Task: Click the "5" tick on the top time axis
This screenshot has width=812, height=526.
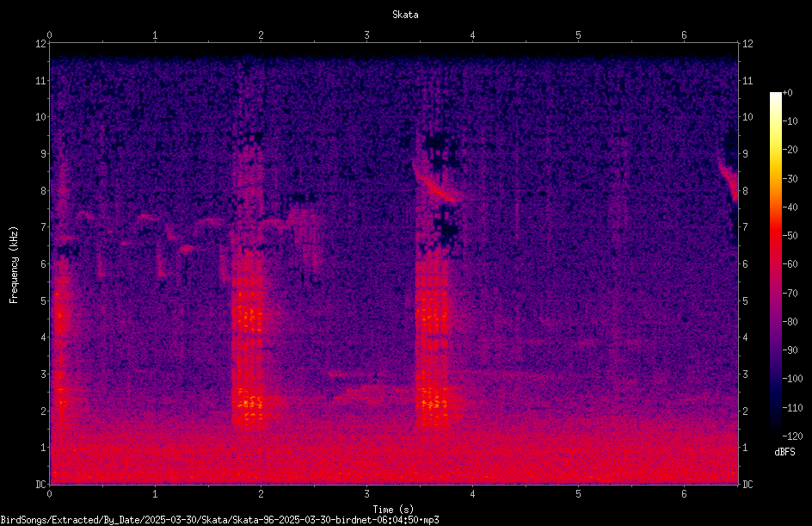Action: [x=578, y=35]
